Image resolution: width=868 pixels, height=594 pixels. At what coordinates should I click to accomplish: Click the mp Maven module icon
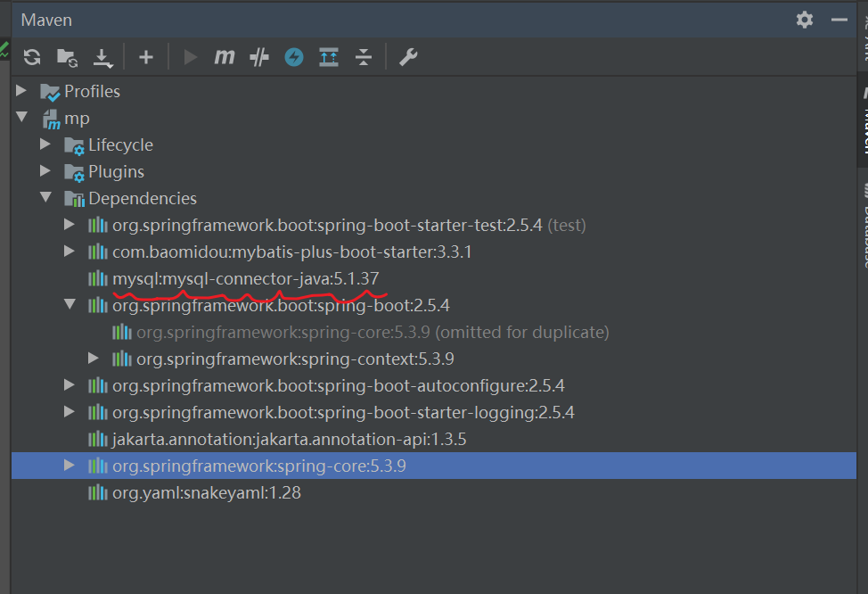click(52, 120)
